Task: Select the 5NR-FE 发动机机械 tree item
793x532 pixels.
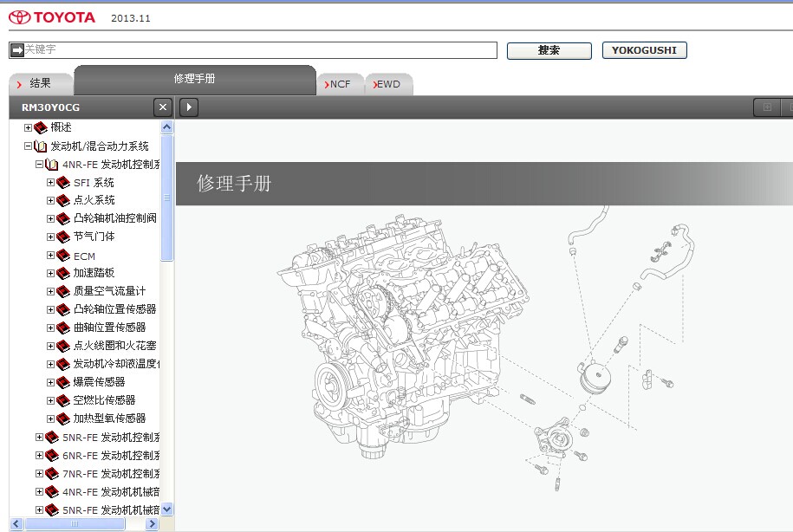Action: tap(111, 510)
